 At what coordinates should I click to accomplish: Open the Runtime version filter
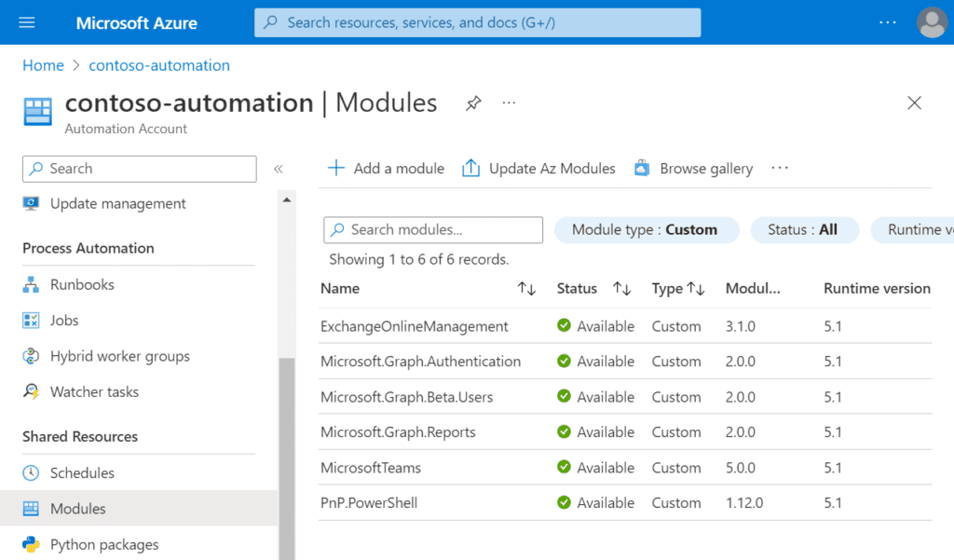pyautogui.click(x=922, y=229)
